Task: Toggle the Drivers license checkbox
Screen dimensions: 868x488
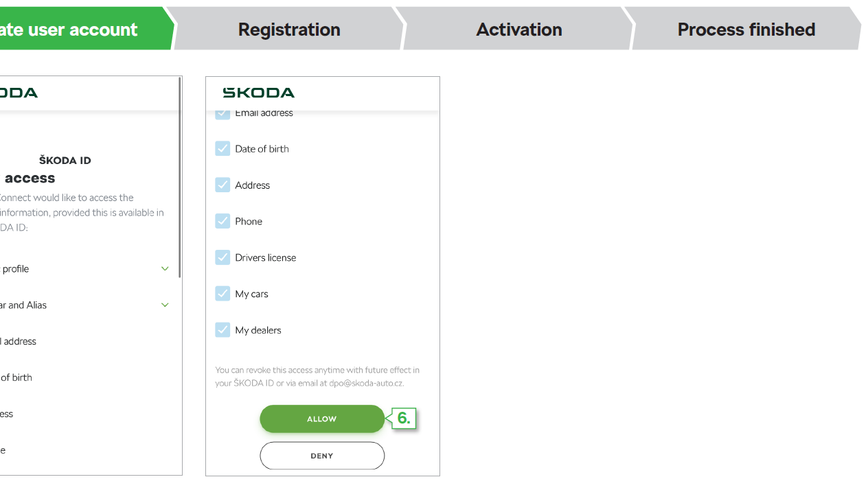Action: pos(222,257)
